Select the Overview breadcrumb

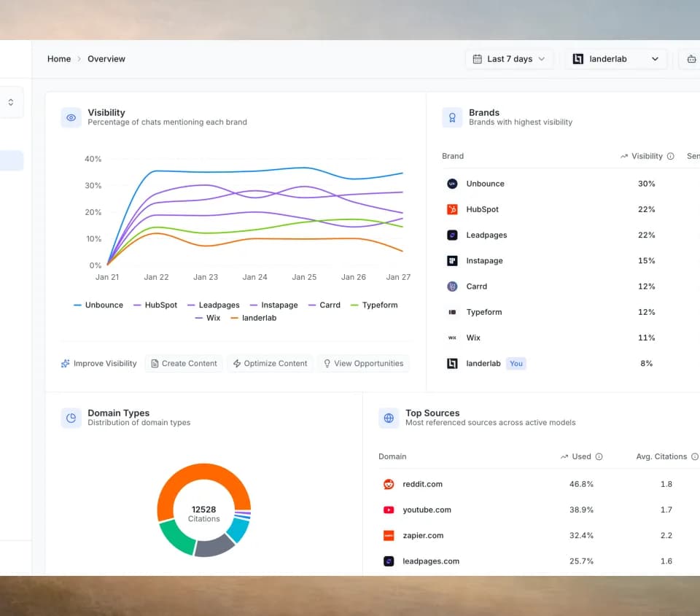pyautogui.click(x=106, y=59)
